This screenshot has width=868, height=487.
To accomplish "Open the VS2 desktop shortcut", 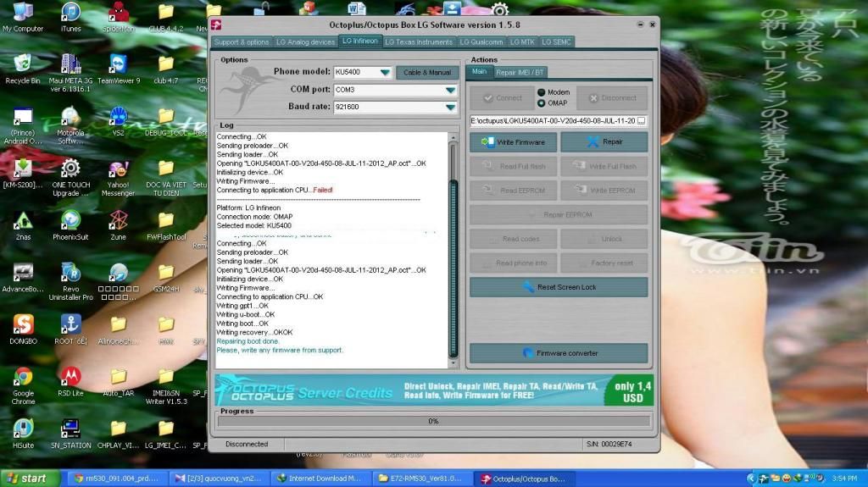I will pyautogui.click(x=119, y=120).
